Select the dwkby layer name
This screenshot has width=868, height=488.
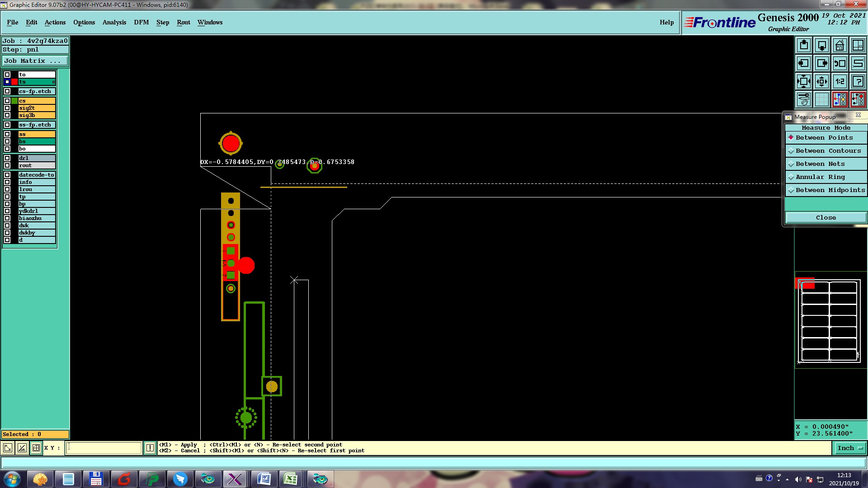(37, 233)
